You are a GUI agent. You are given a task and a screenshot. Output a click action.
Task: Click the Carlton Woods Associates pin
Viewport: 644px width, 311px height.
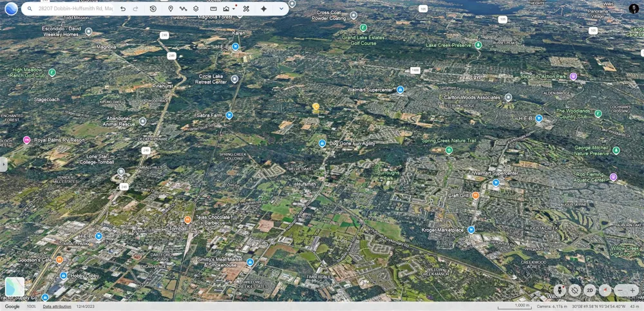508,97
